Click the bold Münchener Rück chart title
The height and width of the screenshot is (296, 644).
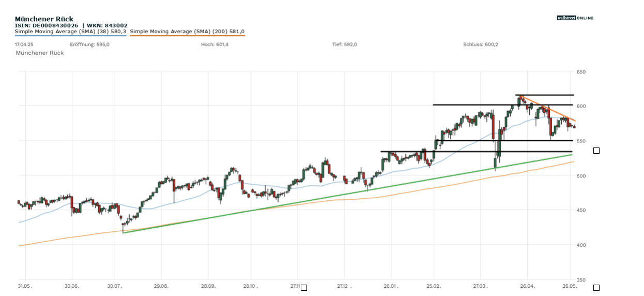(44, 19)
